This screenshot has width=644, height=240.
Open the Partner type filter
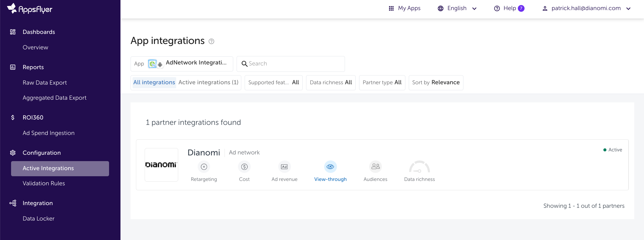(x=382, y=83)
